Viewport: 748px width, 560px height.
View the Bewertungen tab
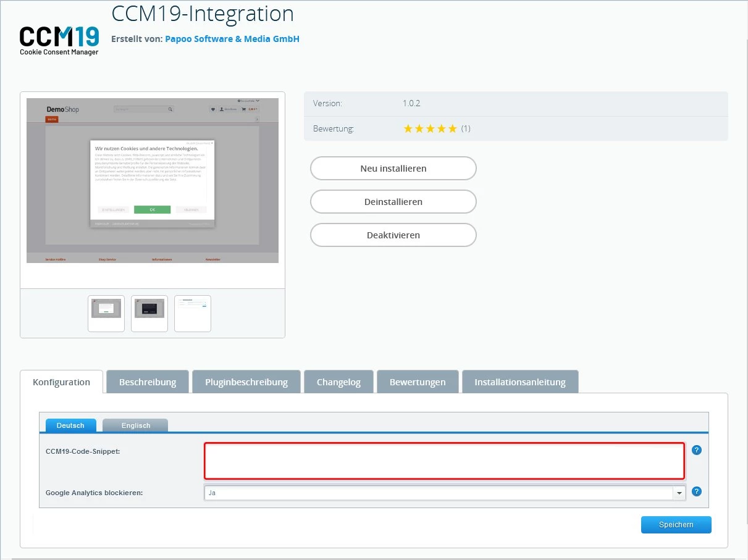418,382
